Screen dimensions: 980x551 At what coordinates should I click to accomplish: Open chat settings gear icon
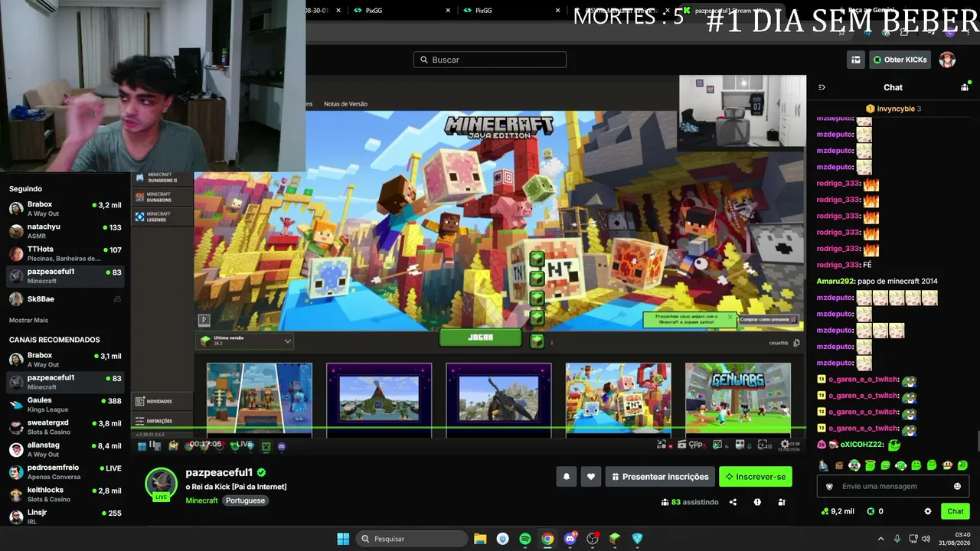[x=928, y=511]
